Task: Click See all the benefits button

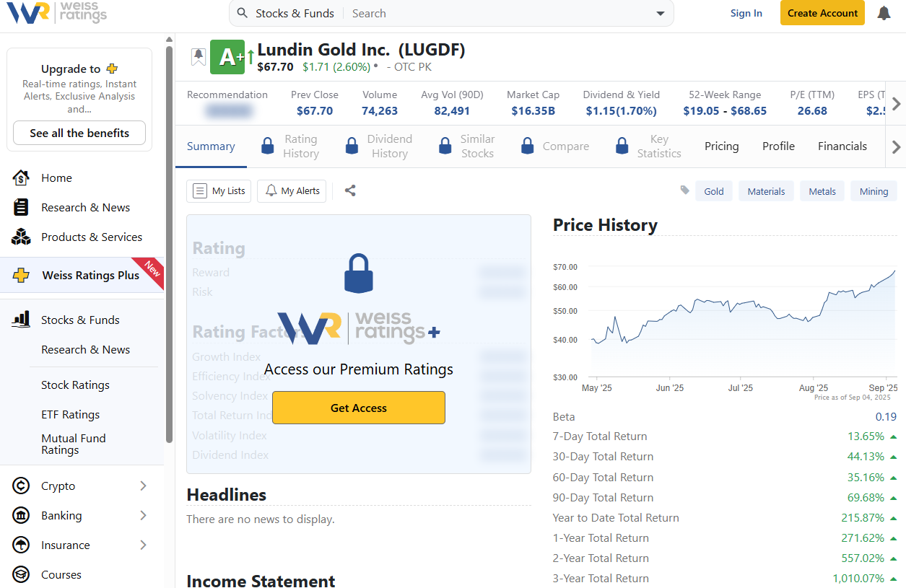Action: point(79,133)
